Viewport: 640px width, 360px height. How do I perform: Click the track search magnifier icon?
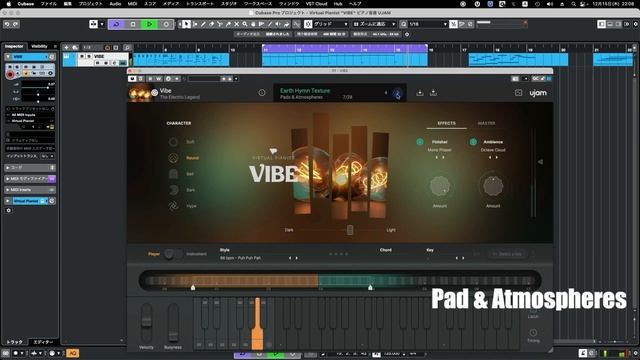point(127,48)
